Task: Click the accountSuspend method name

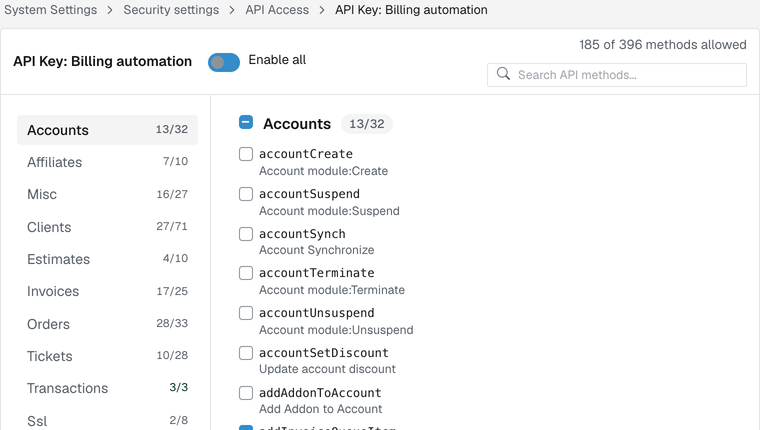Action: click(309, 194)
